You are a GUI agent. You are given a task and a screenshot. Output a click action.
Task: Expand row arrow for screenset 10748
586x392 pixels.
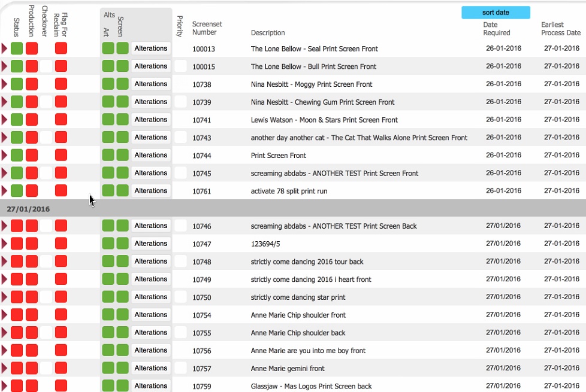click(5, 262)
